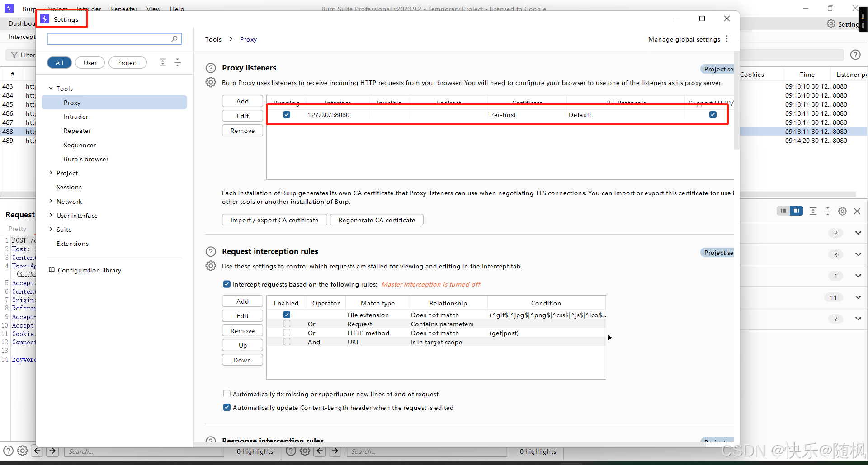
Task: Click the help icon below the Request pane
Action: [x=8, y=451]
